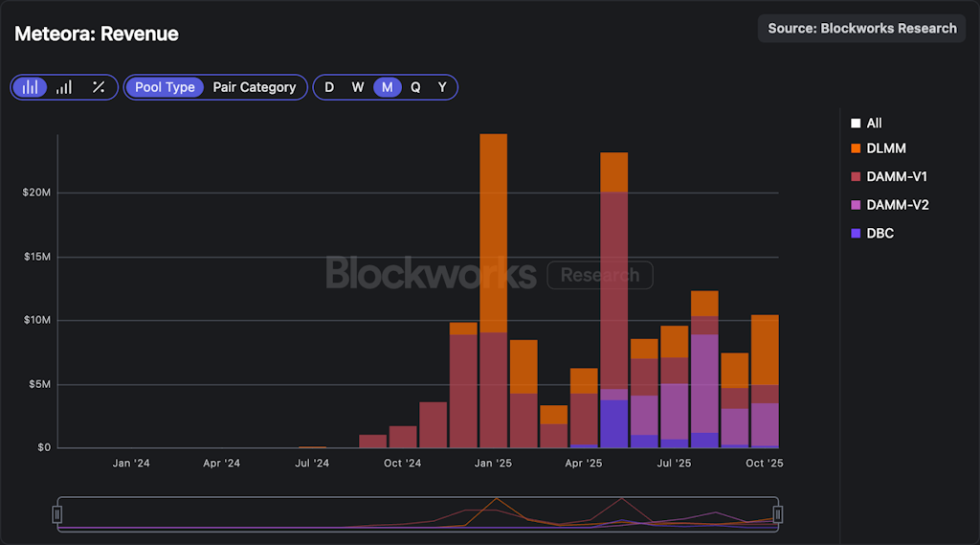Image resolution: width=980 pixels, height=545 pixels.
Task: Toggle the All series legend swatch
Action: (856, 124)
